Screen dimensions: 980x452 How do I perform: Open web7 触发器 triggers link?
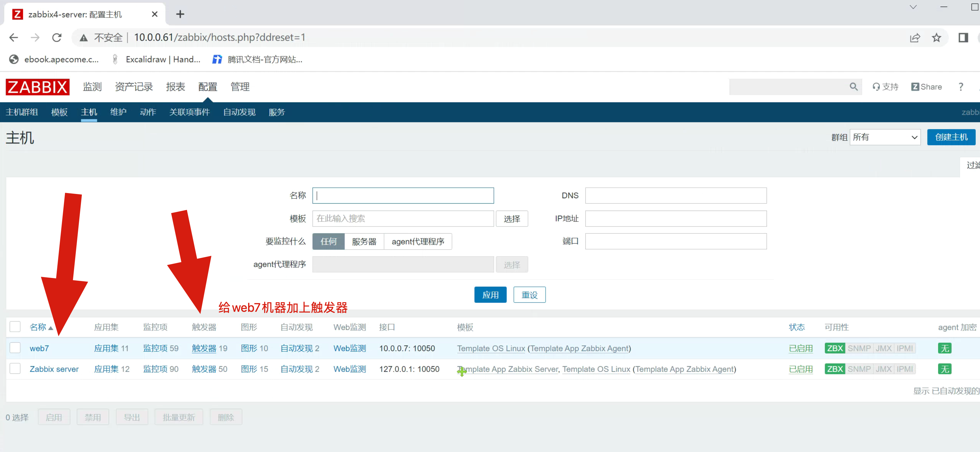pyautogui.click(x=204, y=348)
